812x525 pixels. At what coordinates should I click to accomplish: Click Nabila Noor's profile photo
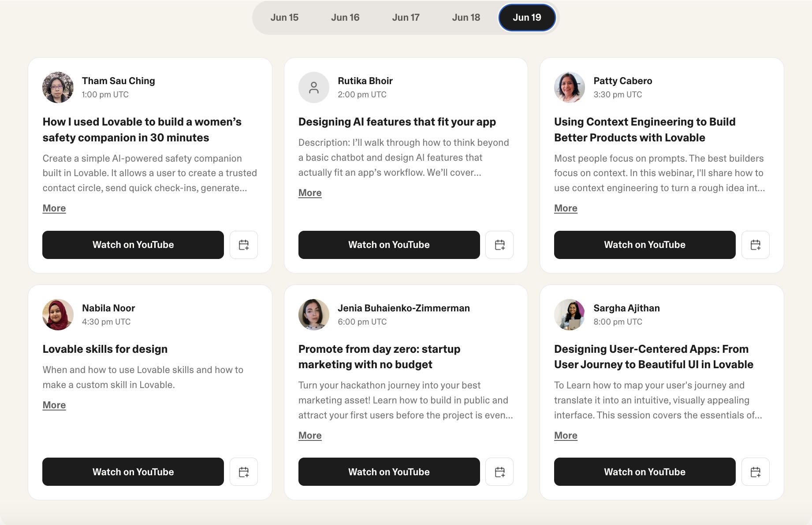58,314
